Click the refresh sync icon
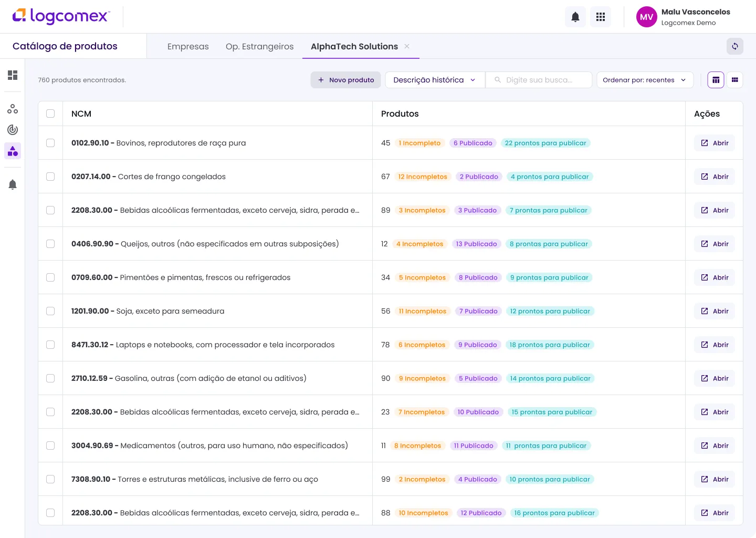The image size is (756, 538). [735, 46]
